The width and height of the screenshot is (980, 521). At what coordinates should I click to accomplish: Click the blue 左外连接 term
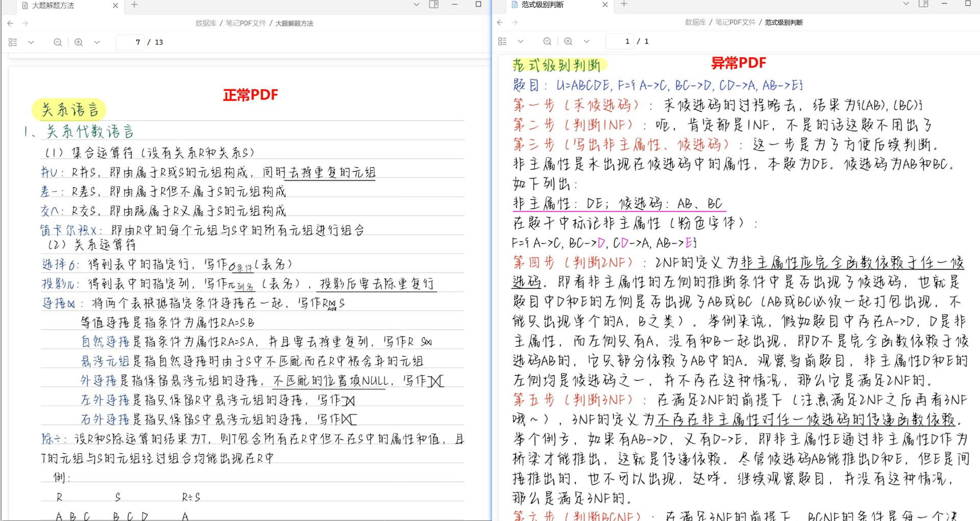coord(106,400)
